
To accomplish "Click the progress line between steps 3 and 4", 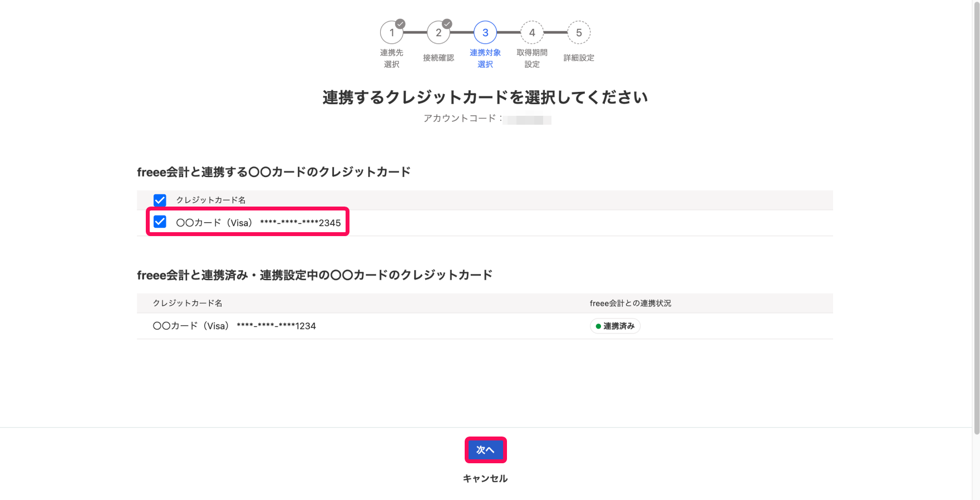I will pyautogui.click(x=509, y=32).
